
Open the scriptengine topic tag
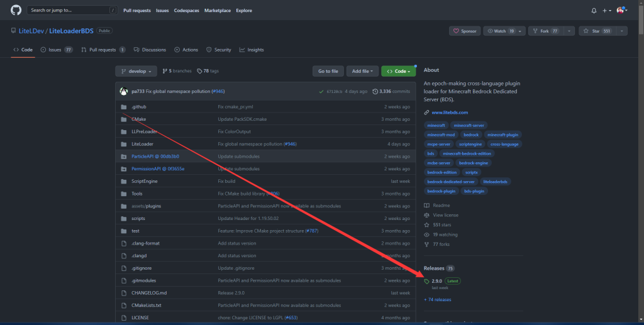pos(470,144)
